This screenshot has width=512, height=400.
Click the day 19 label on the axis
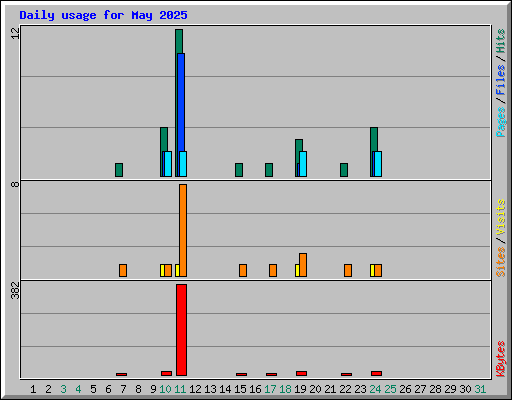coord(300,389)
